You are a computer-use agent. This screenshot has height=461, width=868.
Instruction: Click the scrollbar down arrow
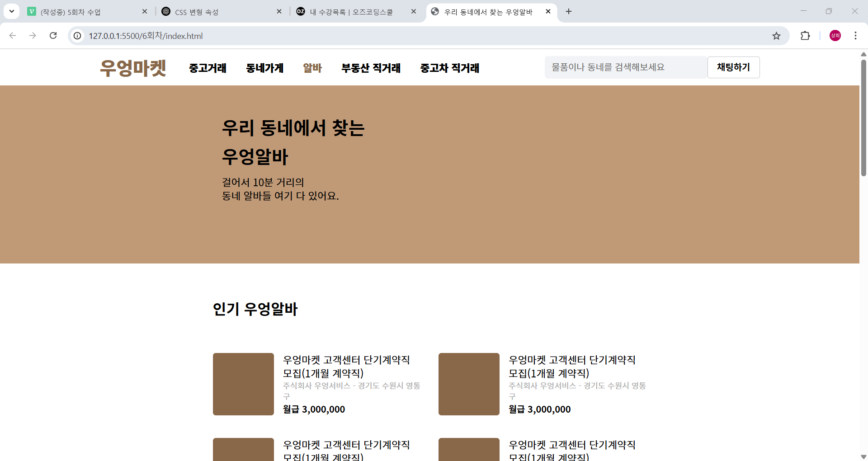863,457
